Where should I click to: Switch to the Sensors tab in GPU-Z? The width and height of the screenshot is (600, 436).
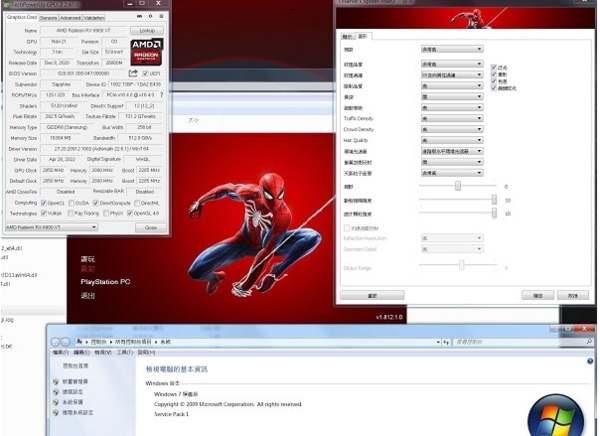coord(48,18)
